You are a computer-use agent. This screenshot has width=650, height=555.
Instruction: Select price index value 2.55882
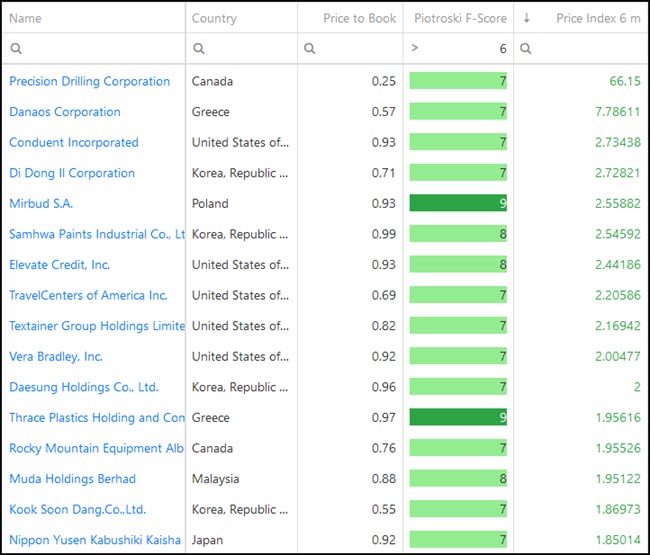coord(618,204)
